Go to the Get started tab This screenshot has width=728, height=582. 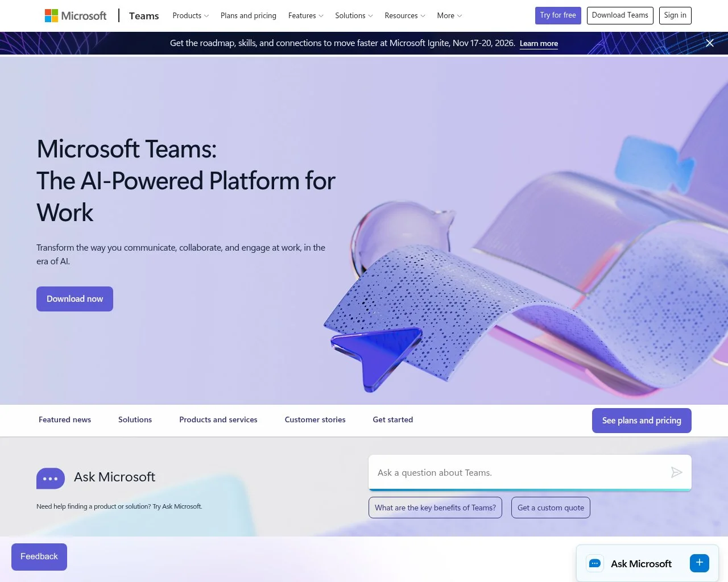(x=393, y=420)
